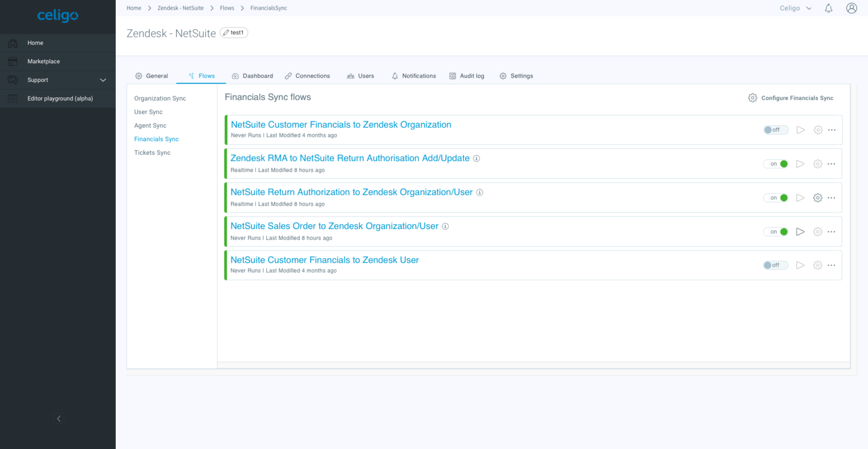Enable the NetSuite Customer Financials to Zendesk User flow
Viewport: 868px width, 449px height.
pos(775,265)
